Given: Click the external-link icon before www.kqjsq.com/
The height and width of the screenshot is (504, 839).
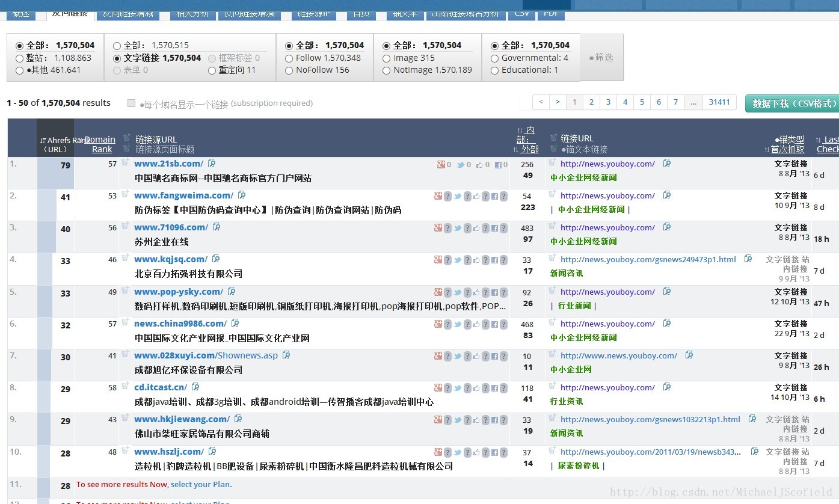Looking at the screenshot, I should [125, 258].
